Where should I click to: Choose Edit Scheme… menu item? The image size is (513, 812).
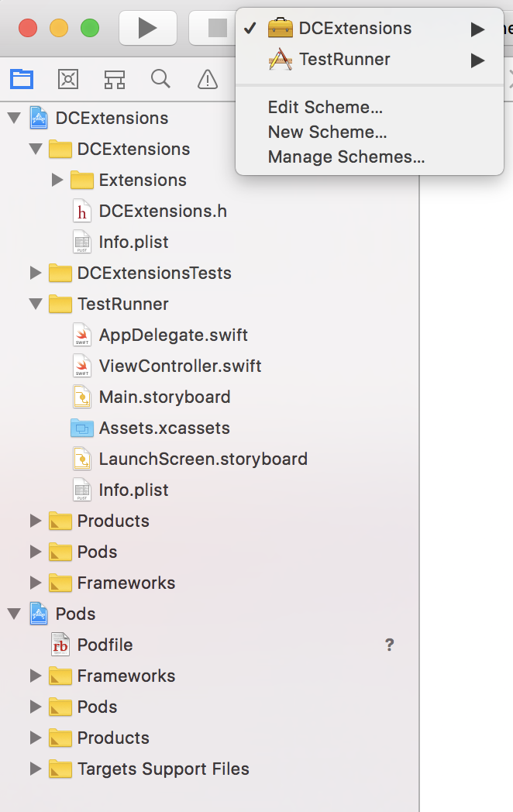click(x=325, y=107)
